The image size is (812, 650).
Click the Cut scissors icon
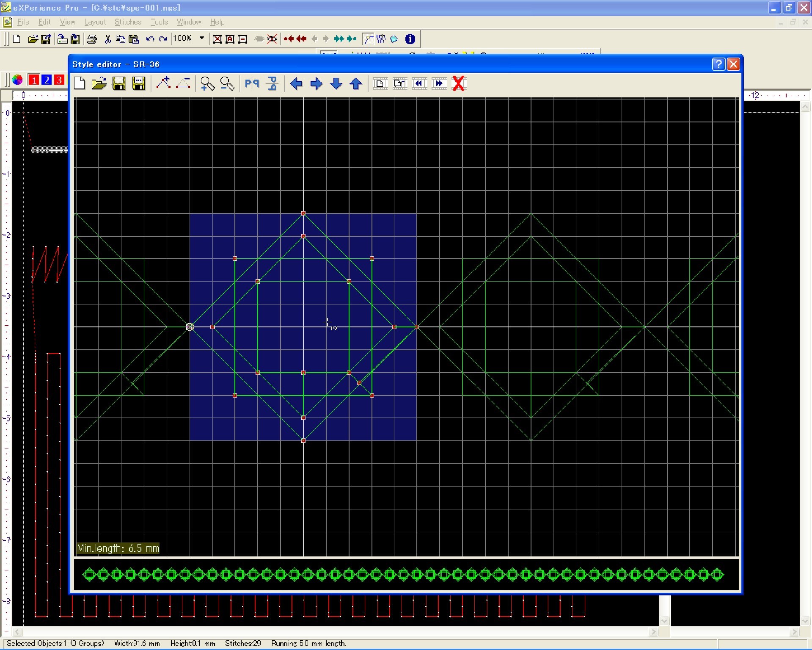pyautogui.click(x=108, y=39)
